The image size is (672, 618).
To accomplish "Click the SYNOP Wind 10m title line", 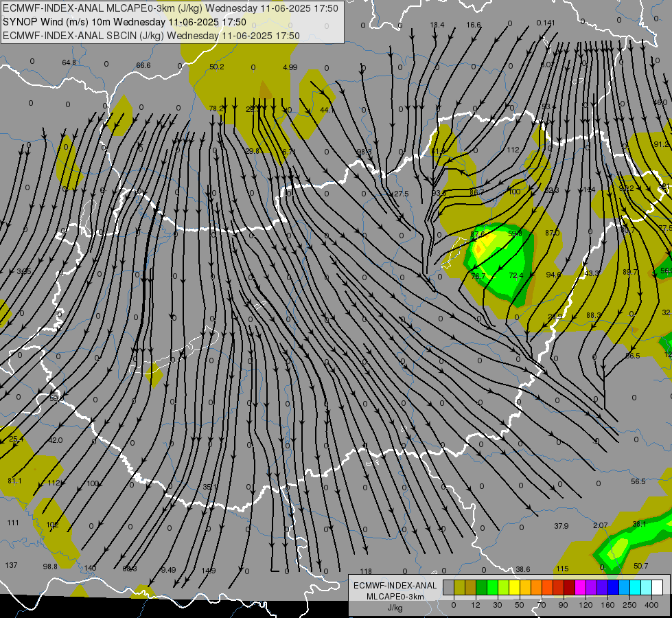I will coord(125,22).
